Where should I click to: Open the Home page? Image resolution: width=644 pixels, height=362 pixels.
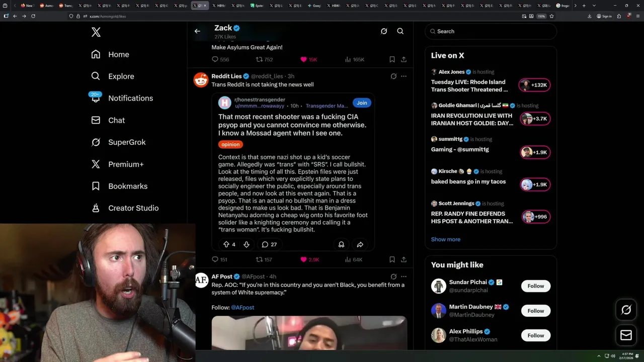click(x=110, y=54)
